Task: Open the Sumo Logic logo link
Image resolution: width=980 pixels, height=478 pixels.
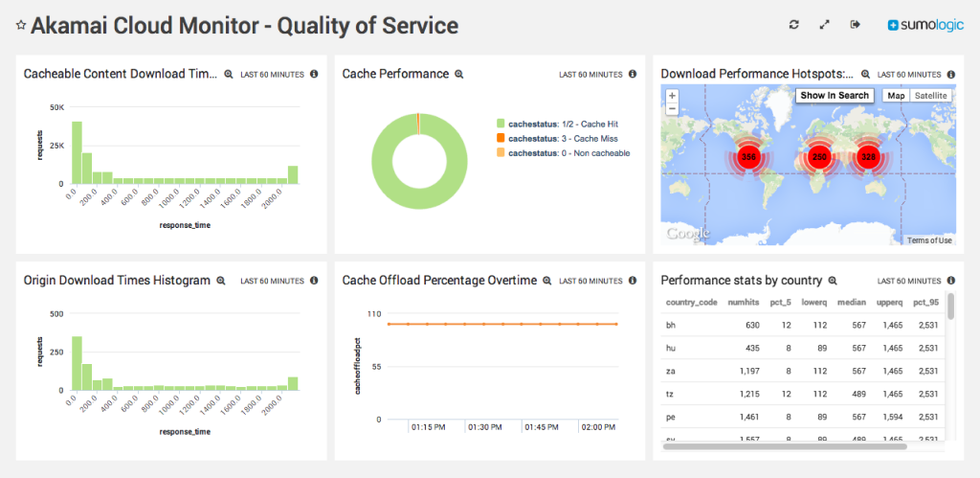Action: pyautogui.click(x=925, y=25)
